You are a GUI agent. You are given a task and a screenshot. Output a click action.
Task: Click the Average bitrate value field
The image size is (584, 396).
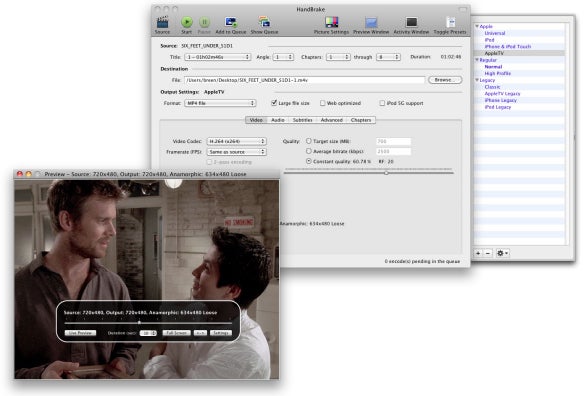(x=393, y=152)
